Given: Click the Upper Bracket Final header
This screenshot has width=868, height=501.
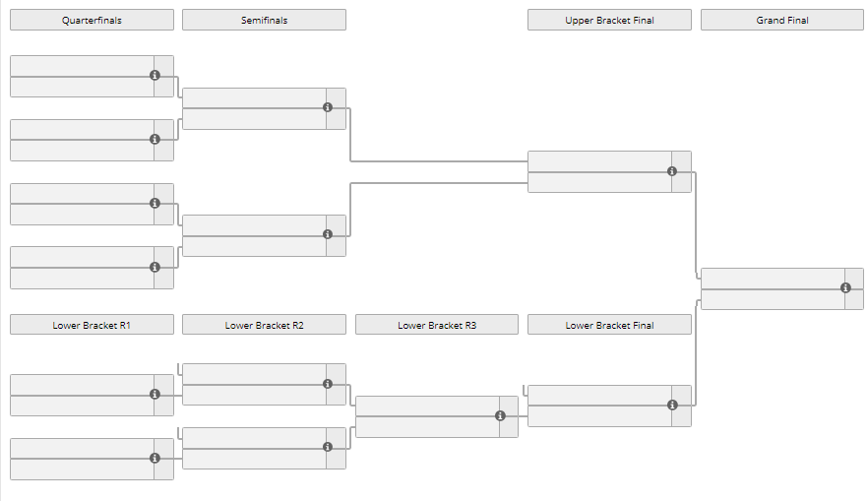Looking at the screenshot, I should 609,20.
